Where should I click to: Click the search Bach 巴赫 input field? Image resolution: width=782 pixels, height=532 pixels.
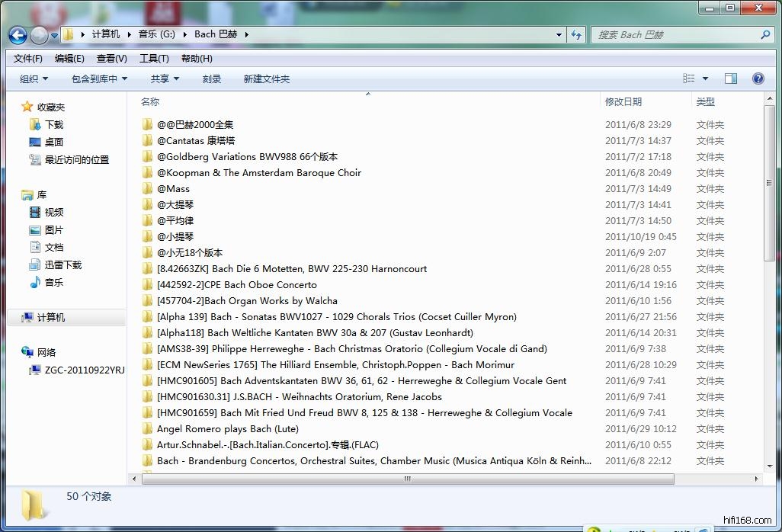click(675, 34)
